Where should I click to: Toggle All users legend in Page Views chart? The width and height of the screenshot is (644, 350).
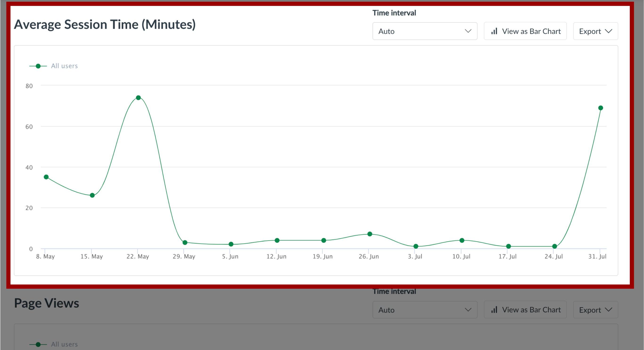pyautogui.click(x=54, y=344)
